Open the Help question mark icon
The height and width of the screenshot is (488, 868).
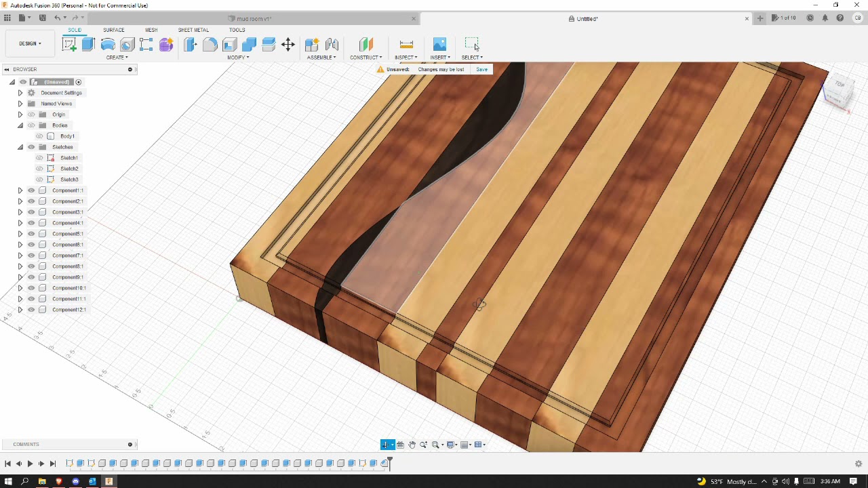pyautogui.click(x=840, y=18)
